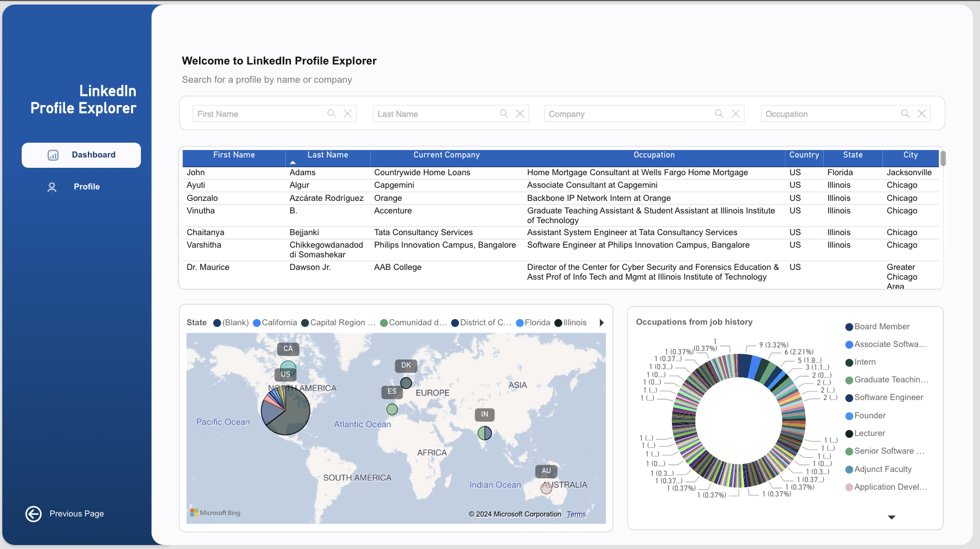980x549 pixels.
Task: Select Senior Software legend entry
Action: [x=885, y=451]
